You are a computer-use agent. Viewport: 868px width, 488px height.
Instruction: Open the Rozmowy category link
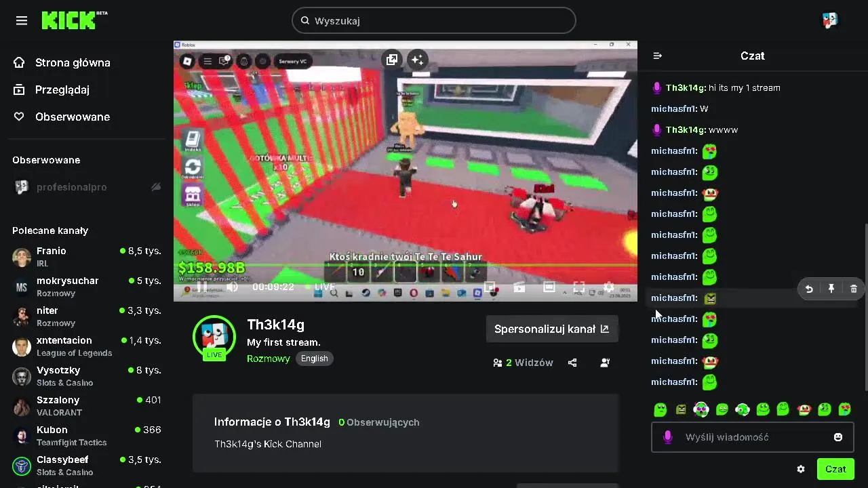pyautogui.click(x=269, y=359)
